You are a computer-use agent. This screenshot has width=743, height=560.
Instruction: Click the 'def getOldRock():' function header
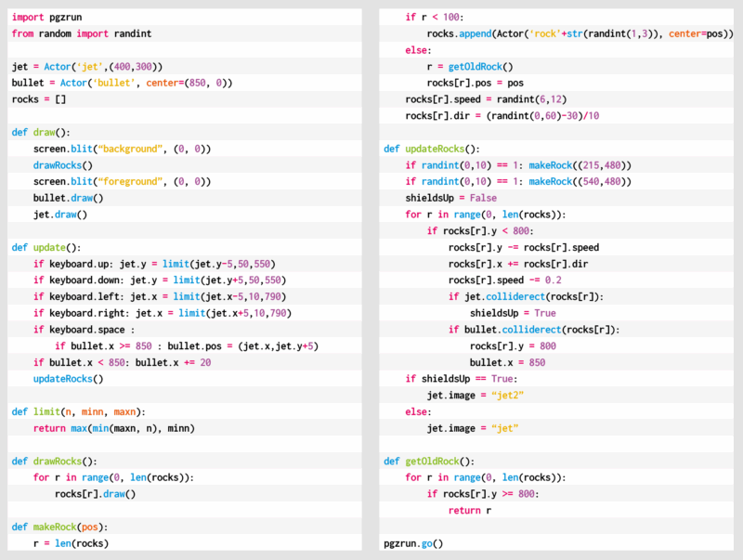click(x=429, y=461)
